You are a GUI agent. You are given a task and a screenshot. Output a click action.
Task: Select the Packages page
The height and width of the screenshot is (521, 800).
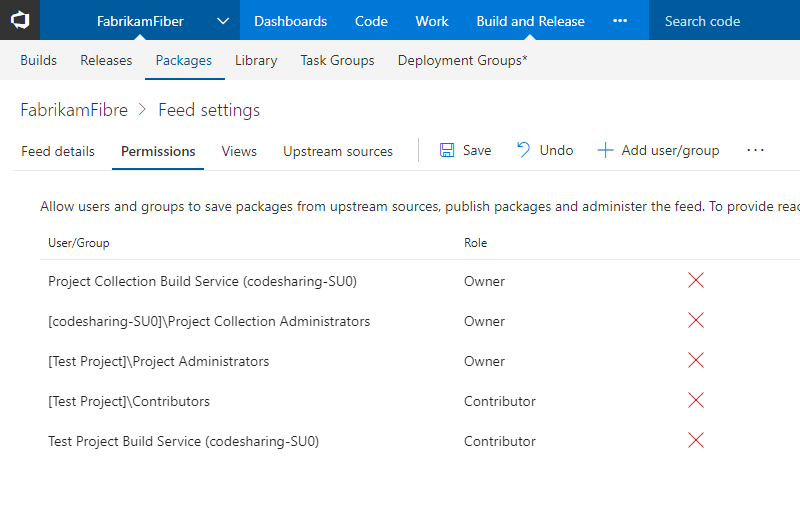(184, 60)
